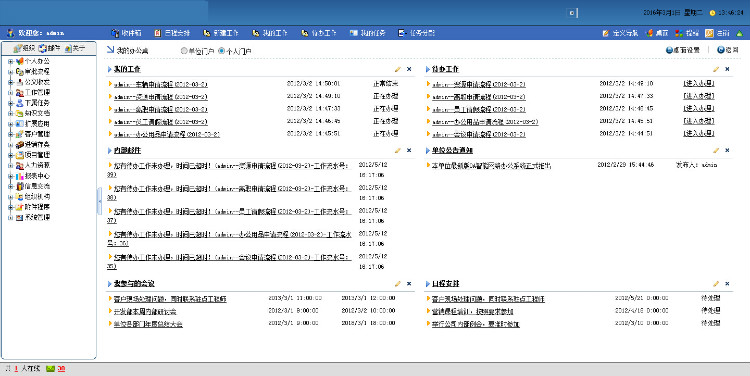The image size is (750, 376).
Task: Open the first overdue-work mail ending in 39
Action: tap(230, 170)
